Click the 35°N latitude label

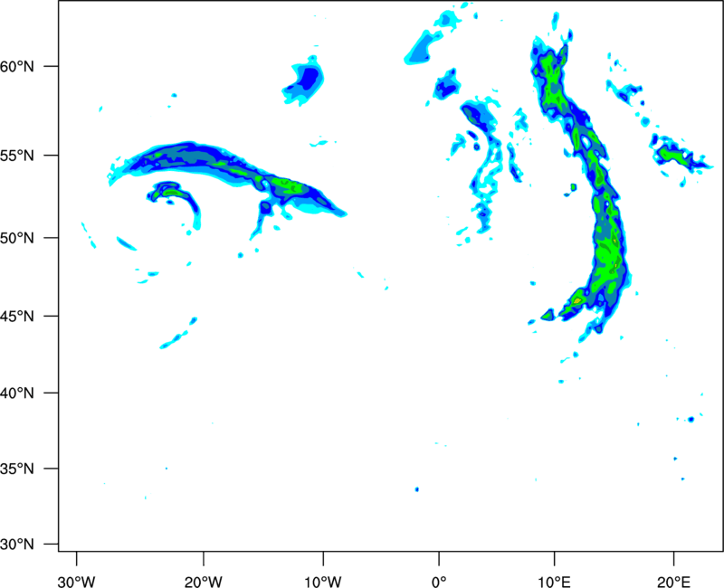point(17,469)
